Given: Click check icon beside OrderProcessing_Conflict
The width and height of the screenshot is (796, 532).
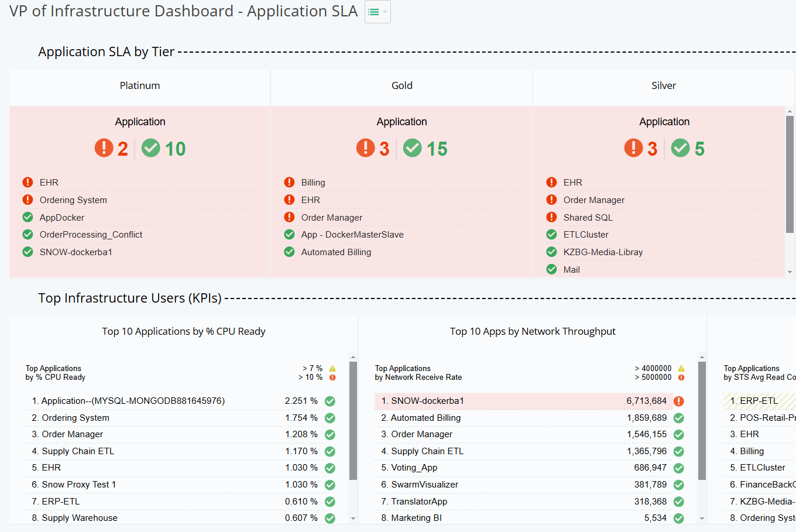Looking at the screenshot, I should pos(28,234).
